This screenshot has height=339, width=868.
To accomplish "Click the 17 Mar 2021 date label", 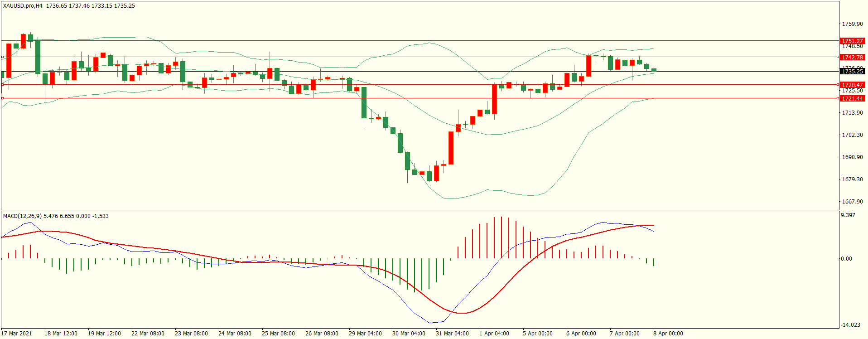I will 17,334.
